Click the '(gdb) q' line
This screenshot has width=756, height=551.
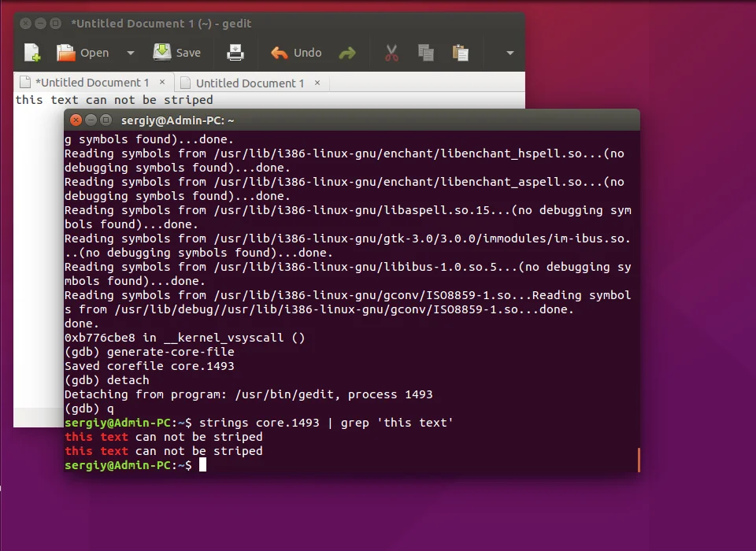coord(89,409)
